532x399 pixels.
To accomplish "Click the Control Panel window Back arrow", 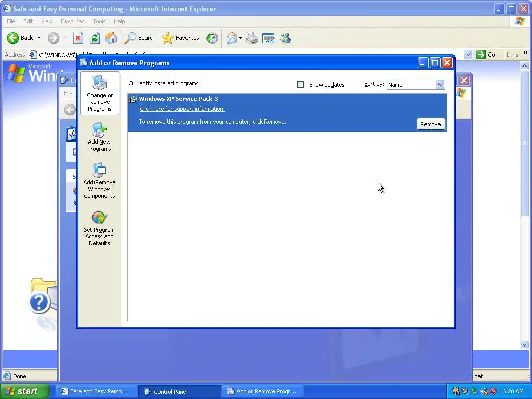I will tap(70, 110).
